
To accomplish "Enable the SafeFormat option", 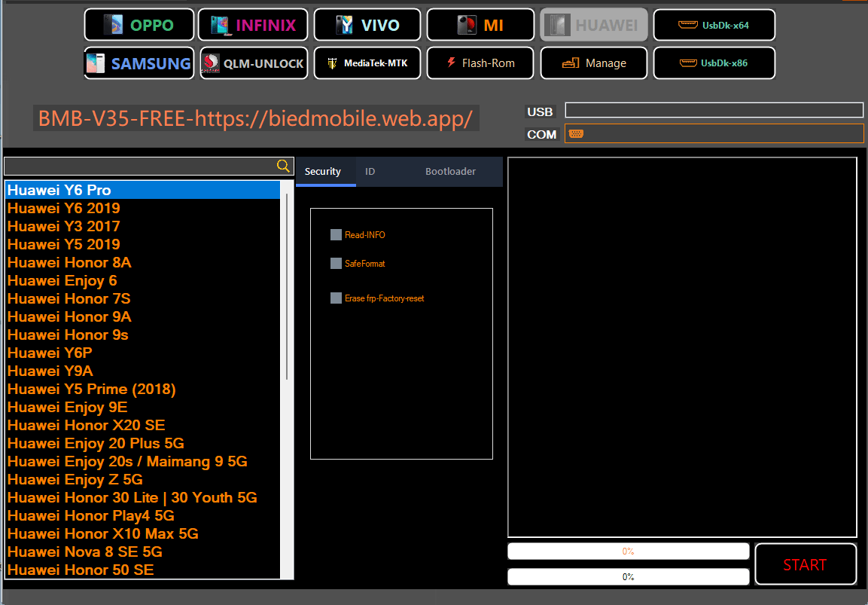I will pos(335,264).
